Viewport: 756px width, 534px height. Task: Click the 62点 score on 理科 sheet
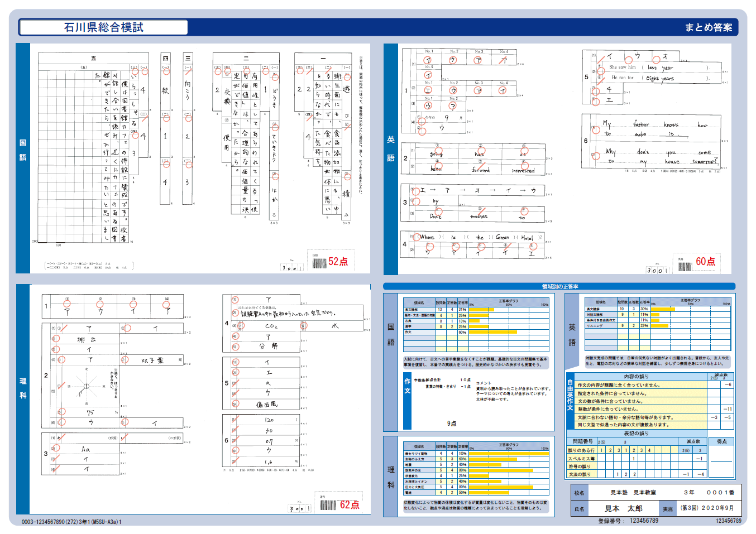pyautogui.click(x=350, y=504)
